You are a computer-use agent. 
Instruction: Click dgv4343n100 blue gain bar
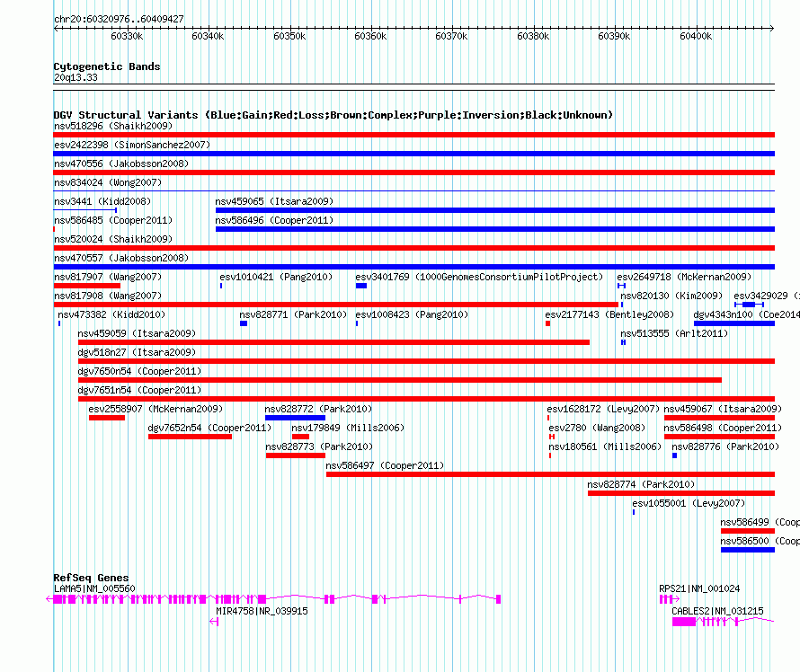734,323
